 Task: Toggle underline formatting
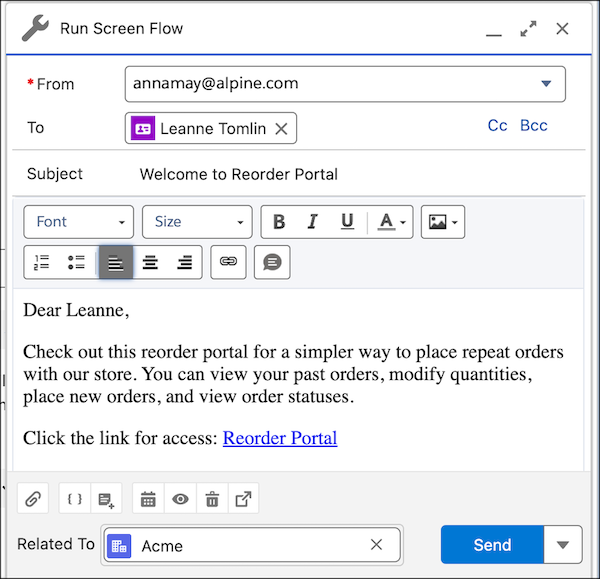click(347, 222)
